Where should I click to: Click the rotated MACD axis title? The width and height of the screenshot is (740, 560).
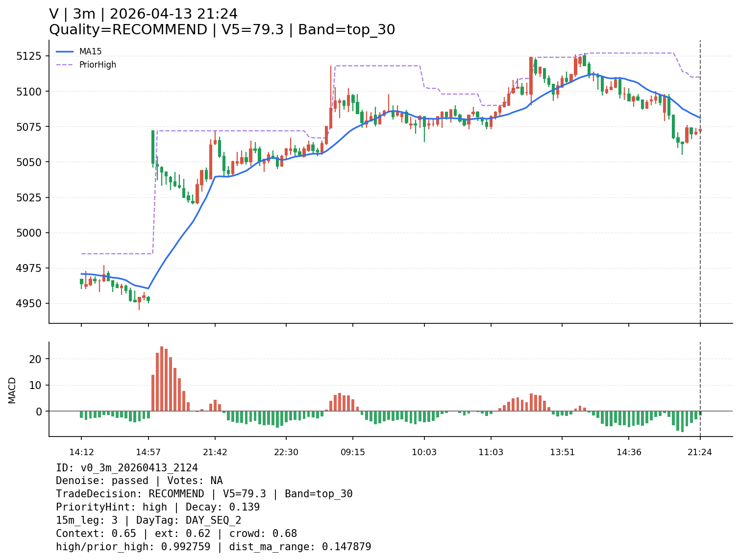[x=12, y=390]
